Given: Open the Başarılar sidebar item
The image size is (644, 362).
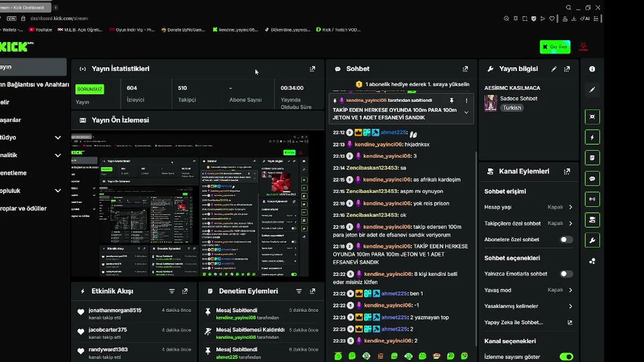Looking at the screenshot, I should pos(11,120).
